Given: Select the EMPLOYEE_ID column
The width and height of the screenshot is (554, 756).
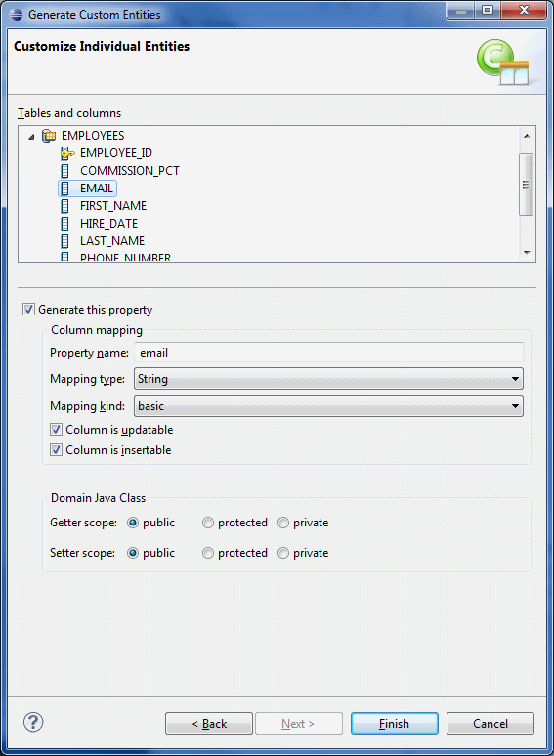Looking at the screenshot, I should click(x=115, y=153).
